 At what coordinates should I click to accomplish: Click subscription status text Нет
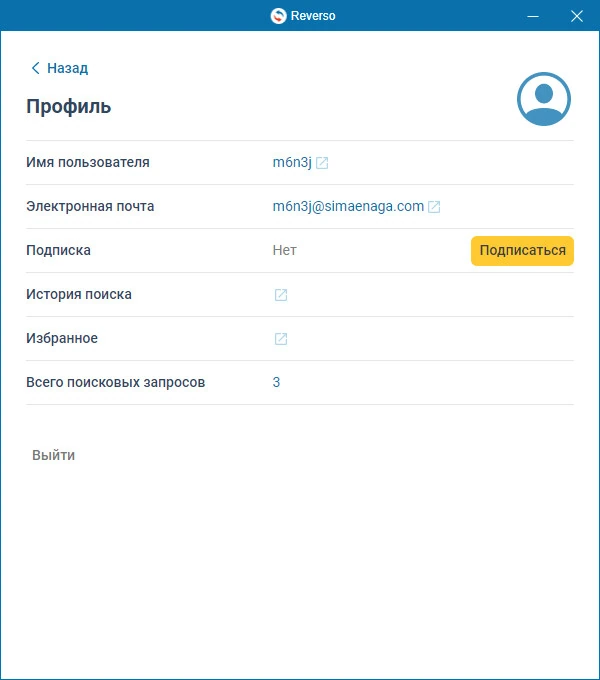(284, 250)
